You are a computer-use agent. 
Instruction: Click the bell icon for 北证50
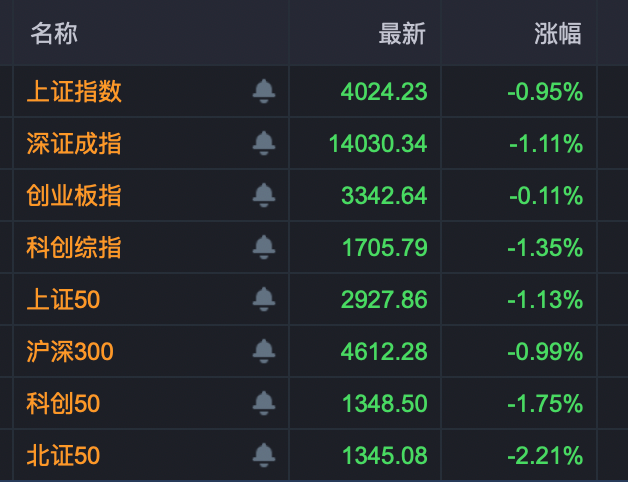(264, 456)
